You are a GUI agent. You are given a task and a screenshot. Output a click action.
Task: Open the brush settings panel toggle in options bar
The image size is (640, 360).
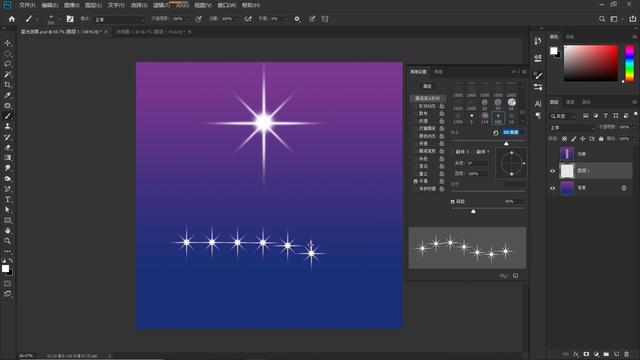pos(70,19)
